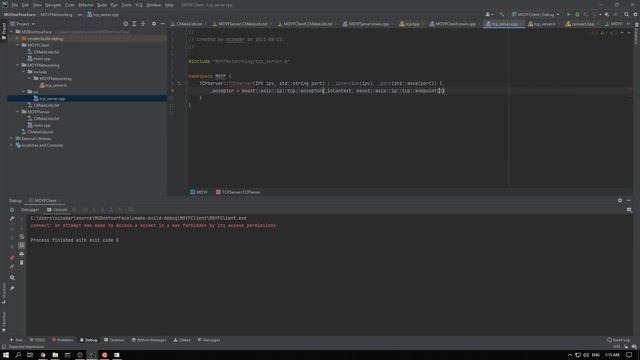Toggle scroll to end in console

pos(22,245)
